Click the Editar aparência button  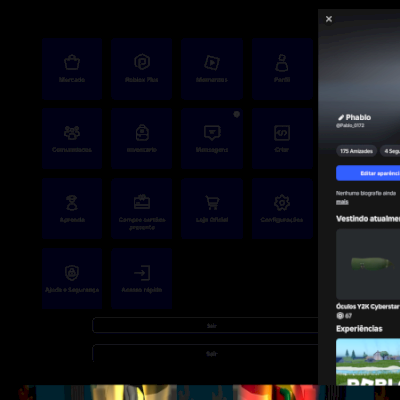pos(368,173)
